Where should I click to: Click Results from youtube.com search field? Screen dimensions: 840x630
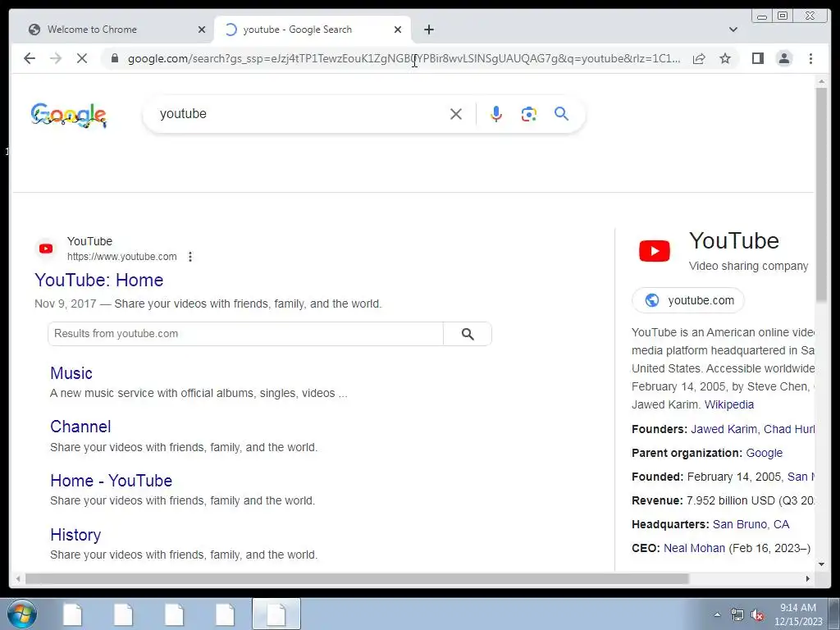pyautogui.click(x=245, y=335)
